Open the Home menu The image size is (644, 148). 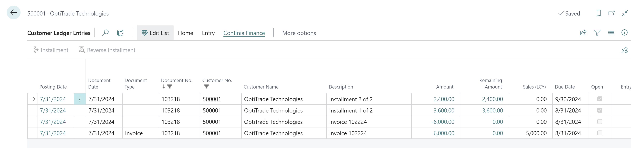(185, 33)
